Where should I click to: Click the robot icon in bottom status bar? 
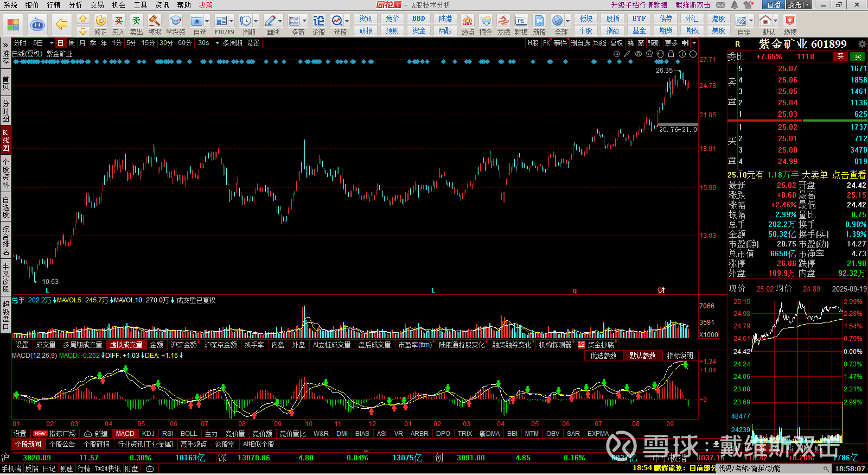pyautogui.click(x=150, y=468)
